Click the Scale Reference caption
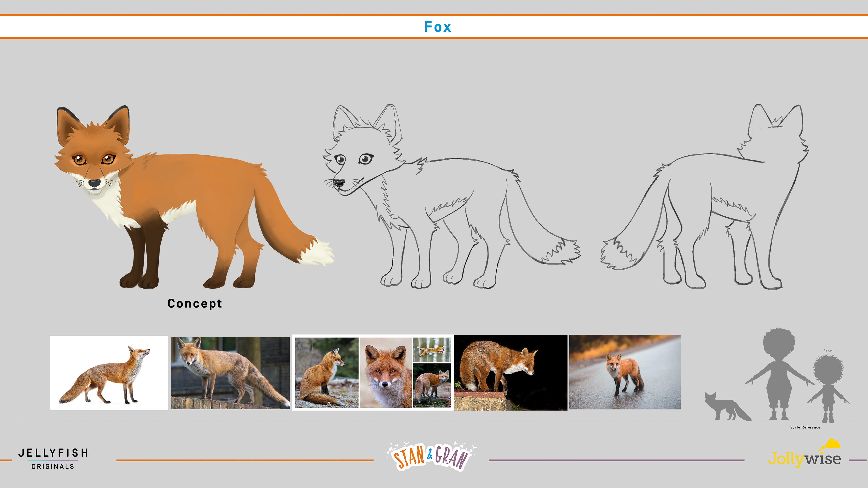The width and height of the screenshot is (868, 488). (x=805, y=427)
